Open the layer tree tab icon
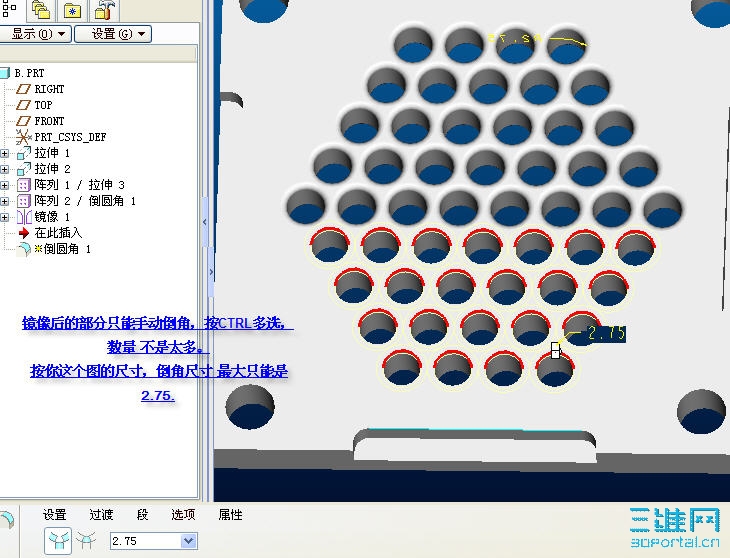Image resolution: width=730 pixels, height=558 pixels. pos(41,10)
